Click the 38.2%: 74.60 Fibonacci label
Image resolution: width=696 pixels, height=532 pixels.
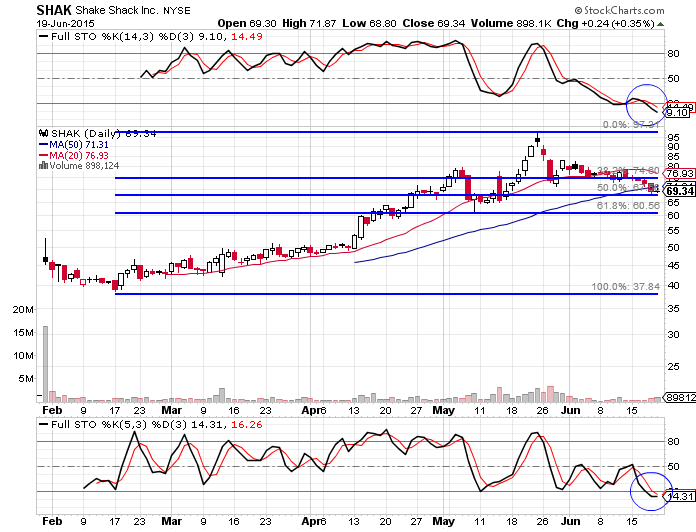pyautogui.click(x=628, y=171)
